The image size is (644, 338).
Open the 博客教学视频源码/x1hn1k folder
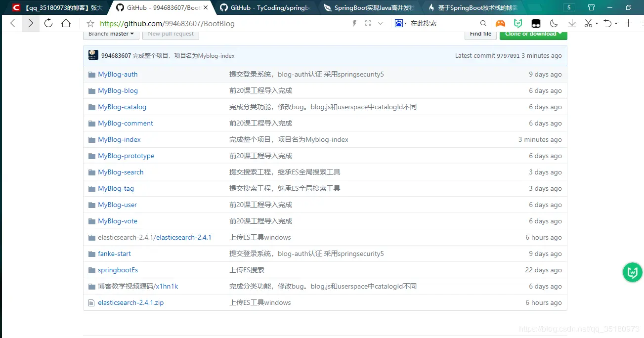138,286
